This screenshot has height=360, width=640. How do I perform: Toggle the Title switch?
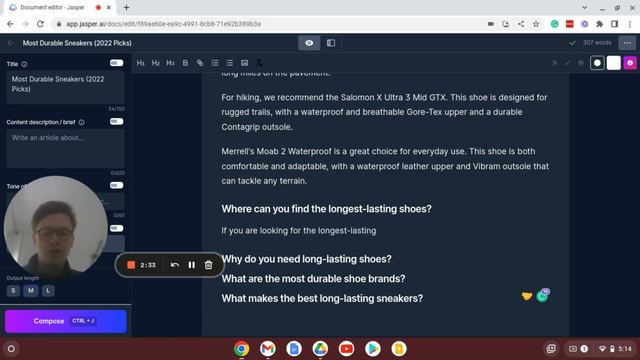(117, 63)
